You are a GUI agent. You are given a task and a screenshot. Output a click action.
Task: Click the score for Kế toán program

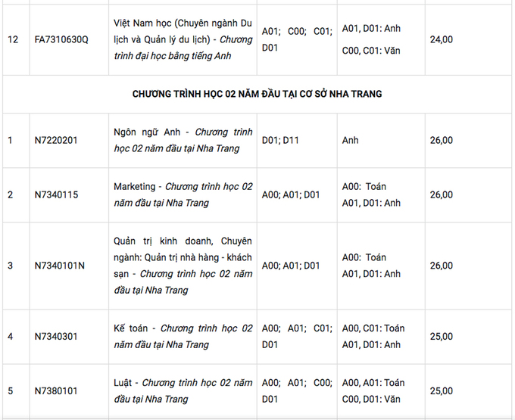point(442,337)
